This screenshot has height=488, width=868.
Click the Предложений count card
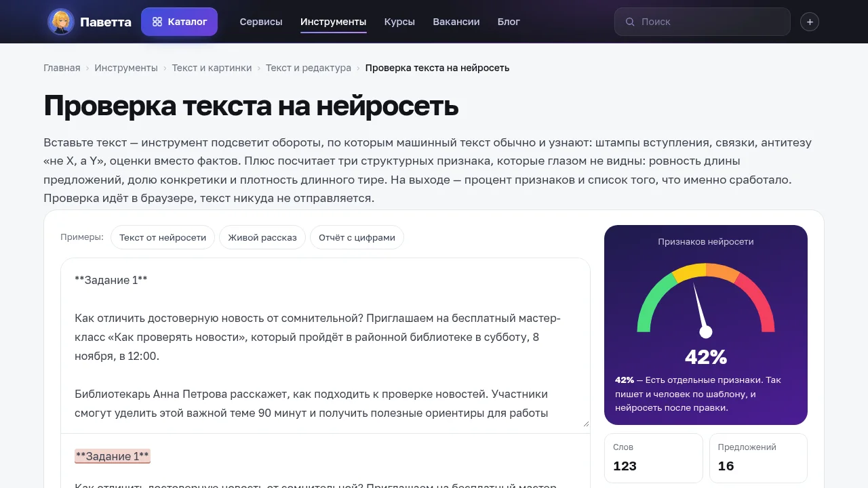coord(758,458)
